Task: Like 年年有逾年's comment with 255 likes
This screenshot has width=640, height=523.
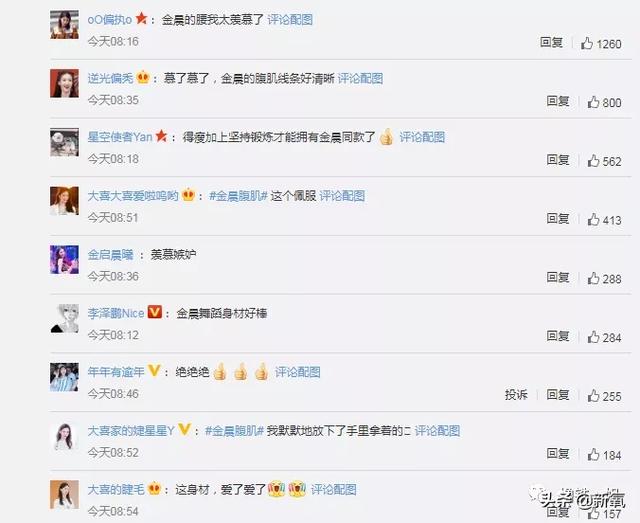Action: point(593,396)
